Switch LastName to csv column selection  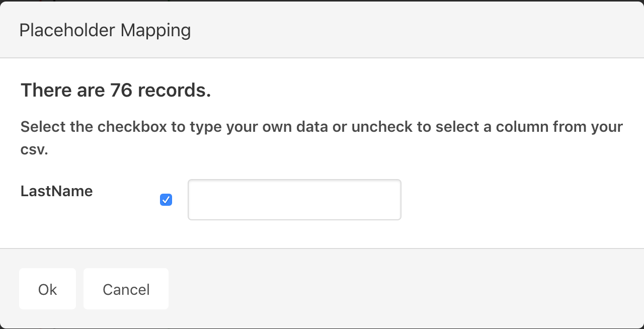tap(166, 200)
